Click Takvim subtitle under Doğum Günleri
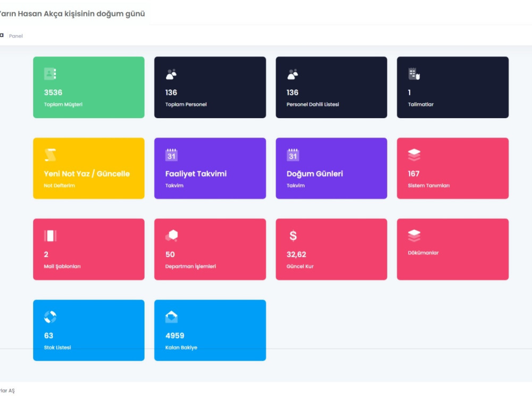 pyautogui.click(x=296, y=185)
